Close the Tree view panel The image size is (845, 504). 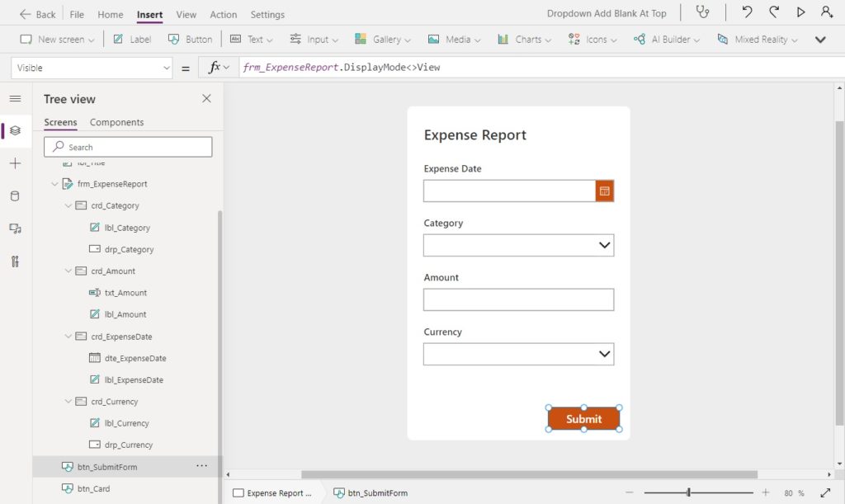[x=206, y=98]
